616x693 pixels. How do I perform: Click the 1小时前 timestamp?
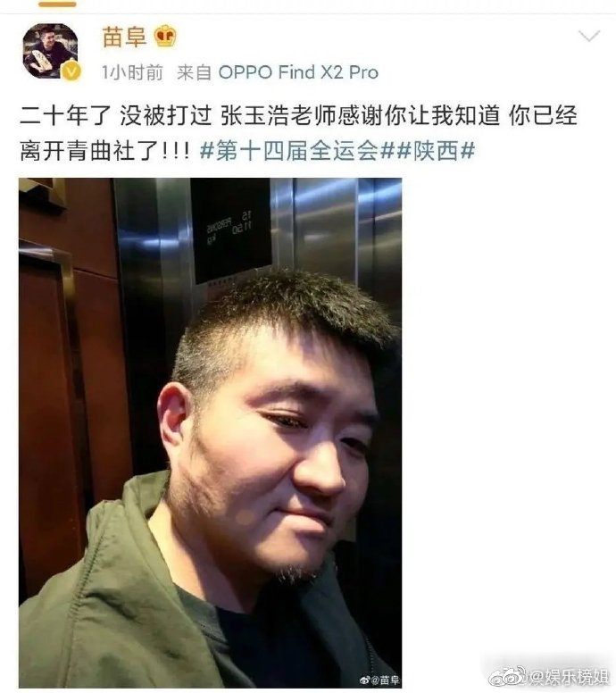132,72
